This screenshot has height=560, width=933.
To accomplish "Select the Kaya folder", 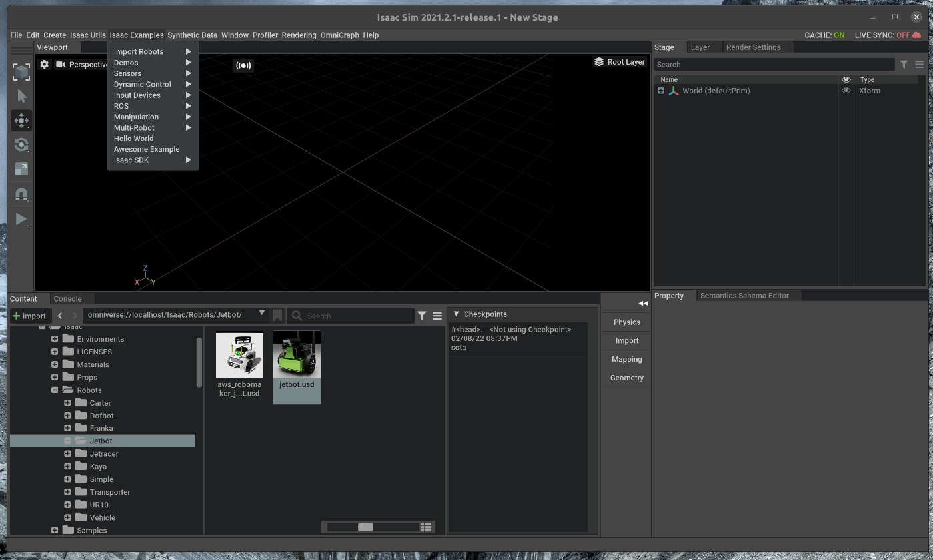I will (x=98, y=467).
